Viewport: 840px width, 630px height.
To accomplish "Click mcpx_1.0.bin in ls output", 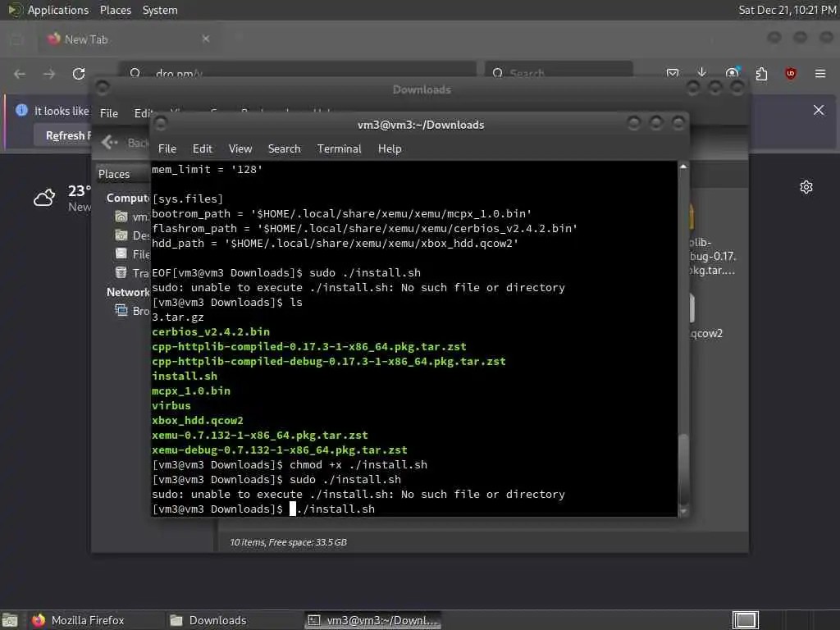I will [190, 391].
